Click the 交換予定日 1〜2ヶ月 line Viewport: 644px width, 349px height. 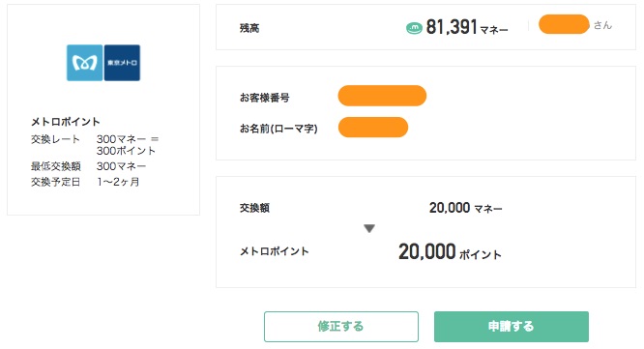(x=85, y=182)
